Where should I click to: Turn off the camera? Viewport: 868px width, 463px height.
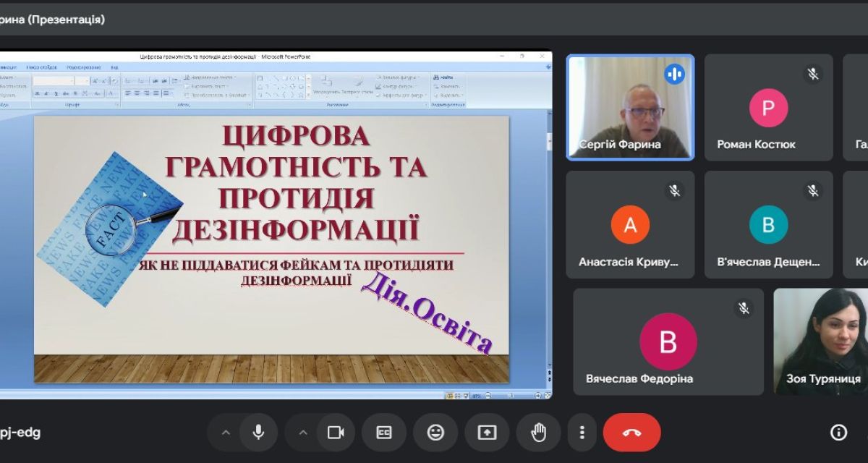point(335,433)
